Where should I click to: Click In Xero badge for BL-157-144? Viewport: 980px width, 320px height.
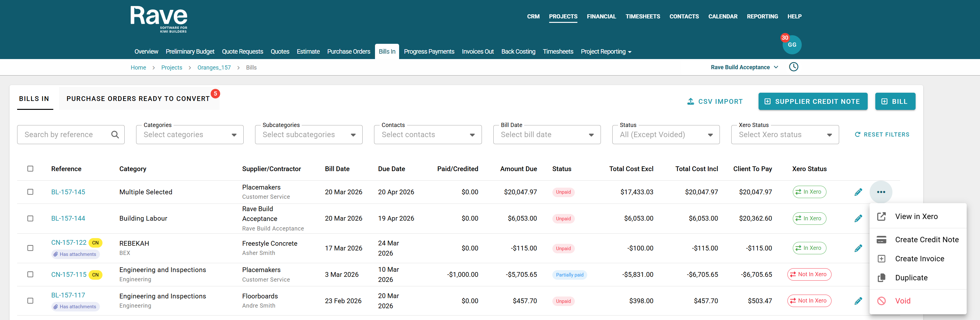(x=809, y=218)
